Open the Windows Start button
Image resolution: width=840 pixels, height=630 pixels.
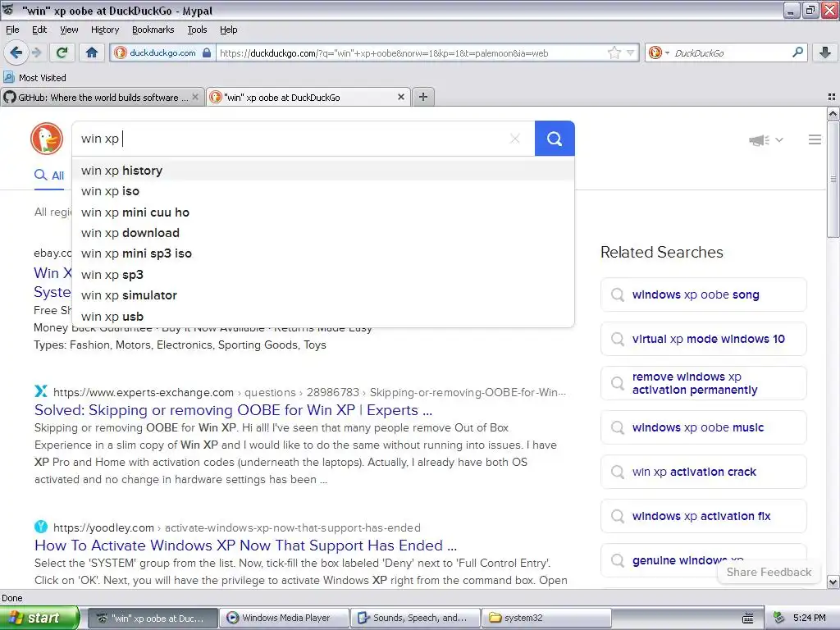coord(39,619)
